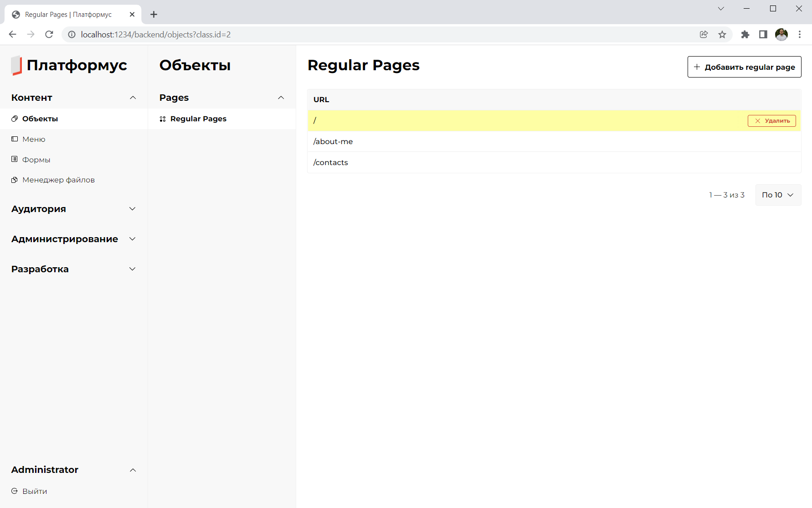Collapse the Контент section

click(x=133, y=98)
